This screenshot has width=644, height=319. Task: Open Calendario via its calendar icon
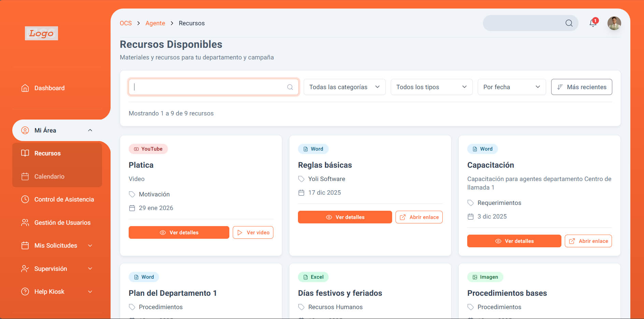pyautogui.click(x=25, y=176)
